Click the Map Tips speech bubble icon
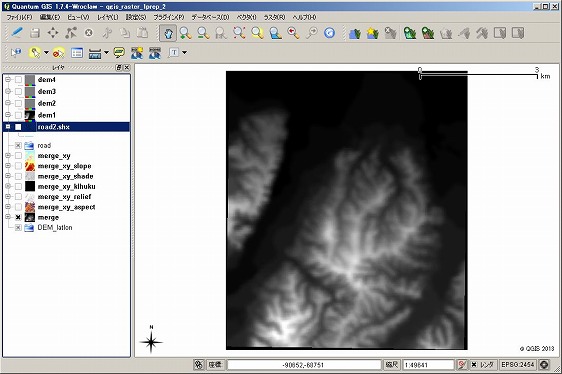 tap(119, 53)
